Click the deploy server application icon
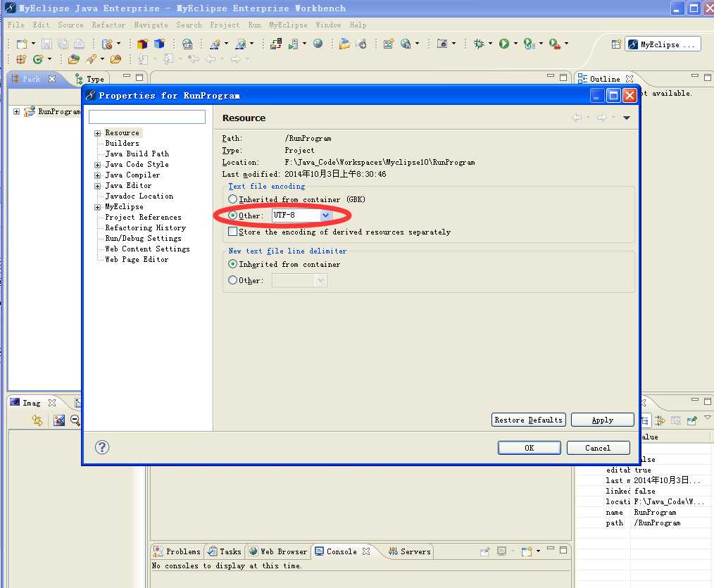714x588 pixels. click(275, 44)
